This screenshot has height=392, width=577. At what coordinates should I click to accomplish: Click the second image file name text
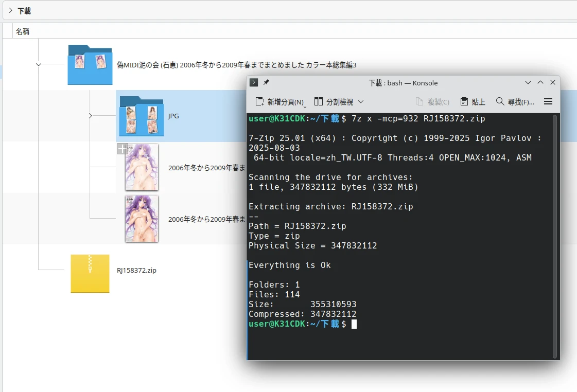tap(207, 220)
